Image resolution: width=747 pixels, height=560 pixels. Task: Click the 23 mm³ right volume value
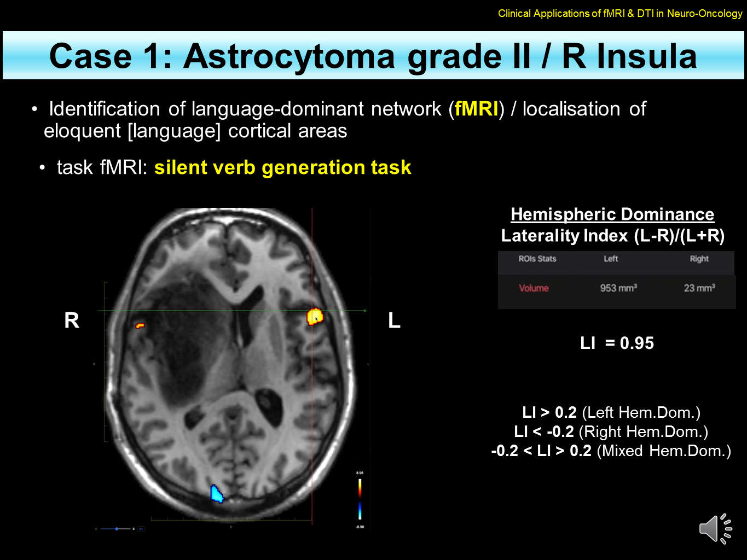tap(699, 288)
